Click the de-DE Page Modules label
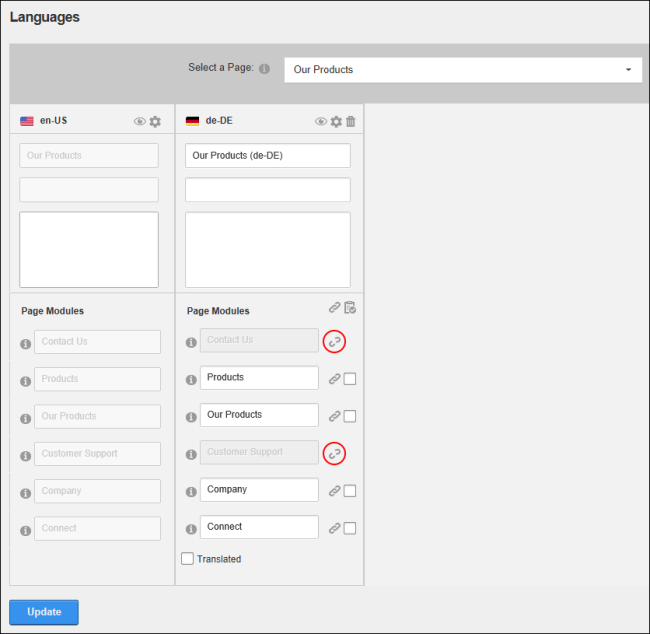The height and width of the screenshot is (634, 650). (218, 311)
